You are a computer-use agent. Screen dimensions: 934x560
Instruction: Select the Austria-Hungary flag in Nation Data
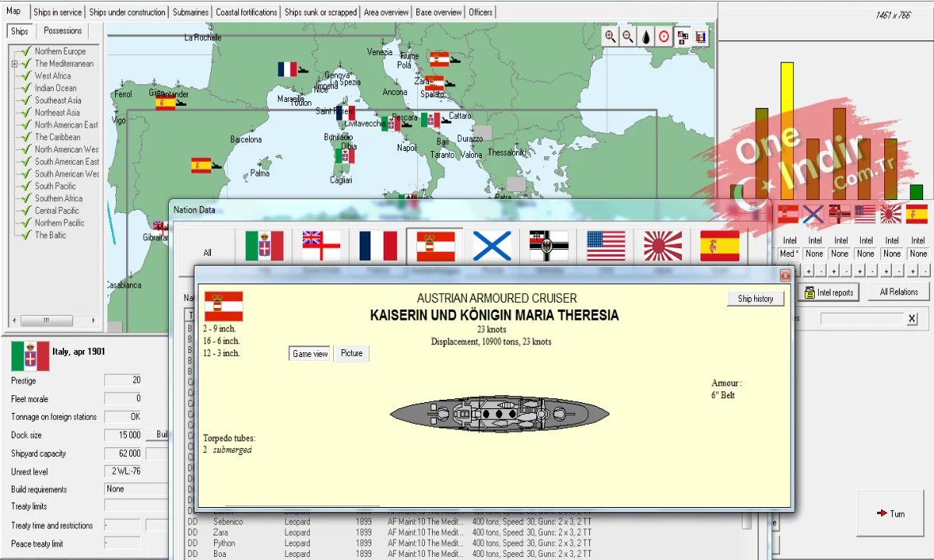click(x=435, y=246)
